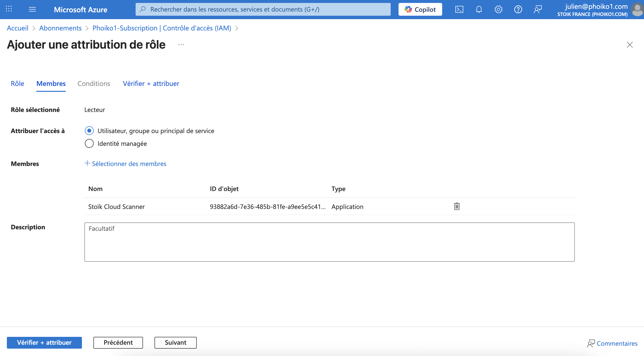This screenshot has width=644, height=356.
Task: Click the Précédent button
Action: (118, 342)
